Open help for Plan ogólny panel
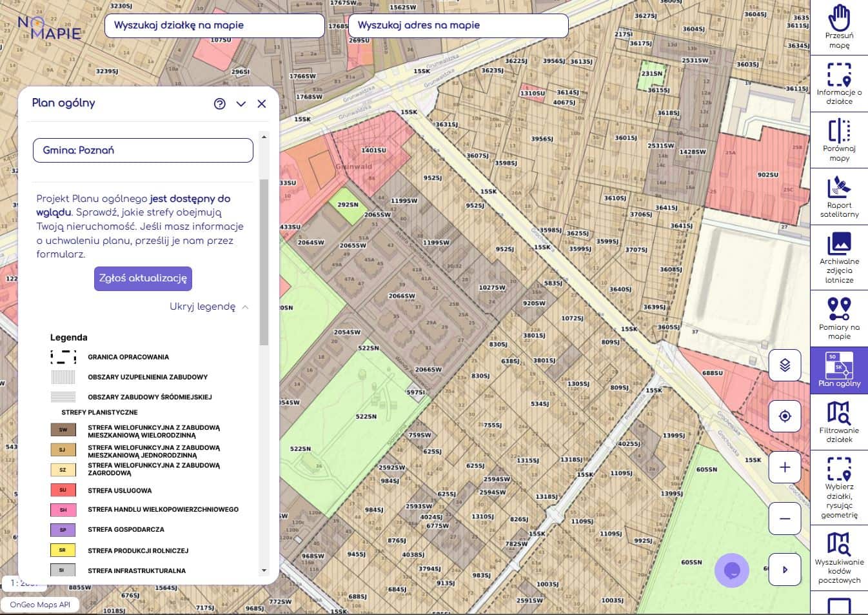The width and height of the screenshot is (868, 615). click(x=220, y=104)
